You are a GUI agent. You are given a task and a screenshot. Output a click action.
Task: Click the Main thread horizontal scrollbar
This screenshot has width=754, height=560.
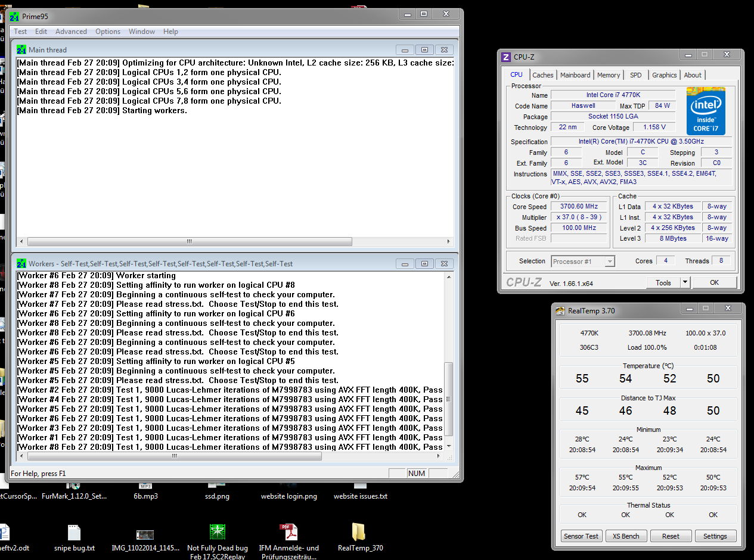(189, 242)
